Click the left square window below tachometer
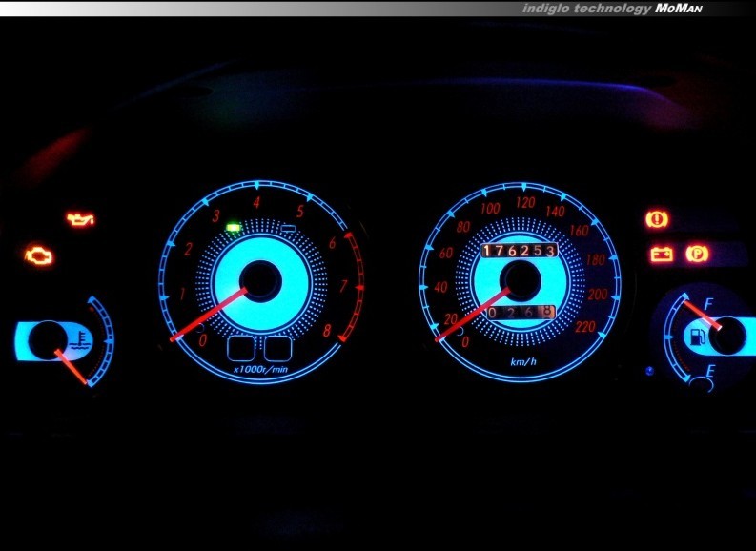This screenshot has width=756, height=551. click(x=242, y=349)
